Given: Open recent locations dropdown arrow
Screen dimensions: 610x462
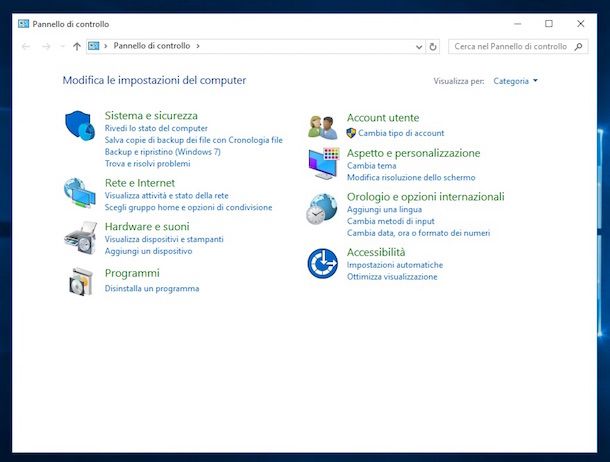Looking at the screenshot, I should (x=62, y=47).
